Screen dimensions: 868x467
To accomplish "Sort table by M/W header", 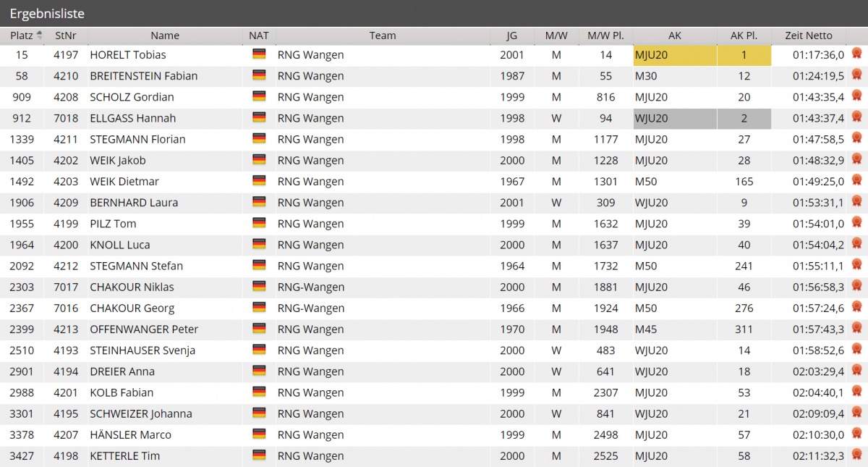I will pyautogui.click(x=556, y=35).
